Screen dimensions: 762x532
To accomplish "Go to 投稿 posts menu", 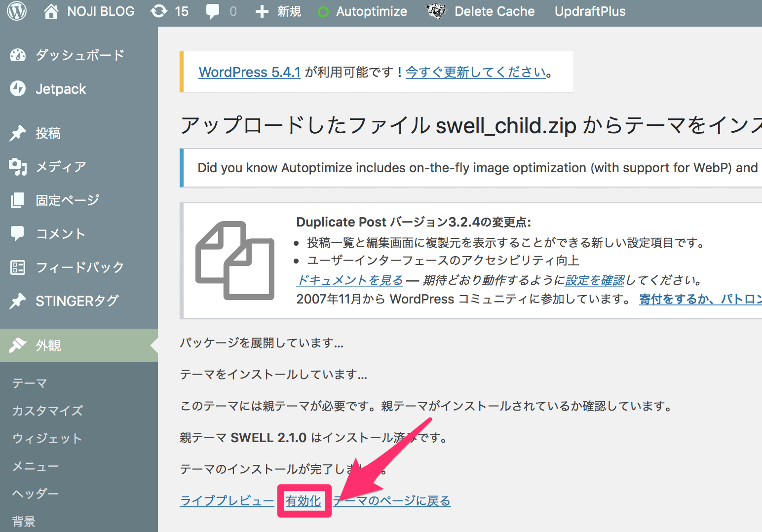I will pos(48,133).
